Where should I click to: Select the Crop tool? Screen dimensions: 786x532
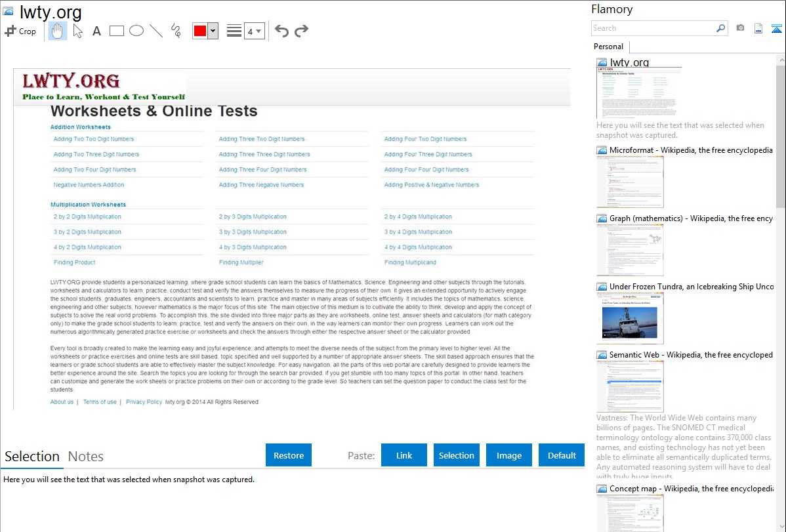coord(20,31)
